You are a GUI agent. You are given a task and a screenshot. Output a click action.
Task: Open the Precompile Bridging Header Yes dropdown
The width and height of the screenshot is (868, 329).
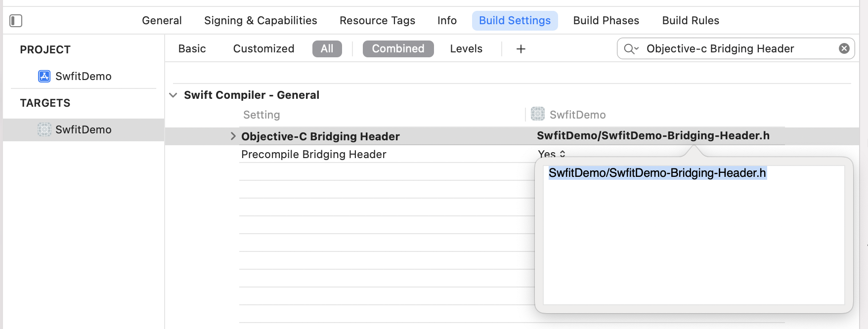[x=552, y=154]
